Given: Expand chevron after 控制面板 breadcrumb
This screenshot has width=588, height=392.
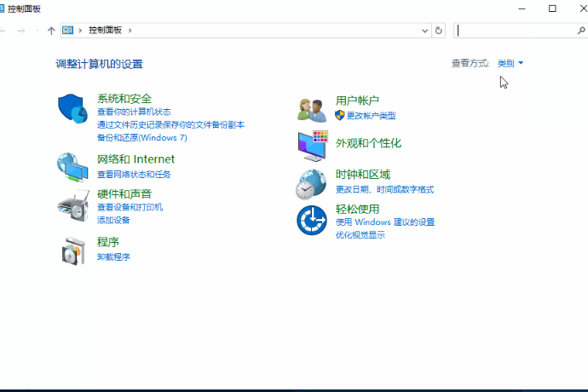Looking at the screenshot, I should tap(130, 31).
